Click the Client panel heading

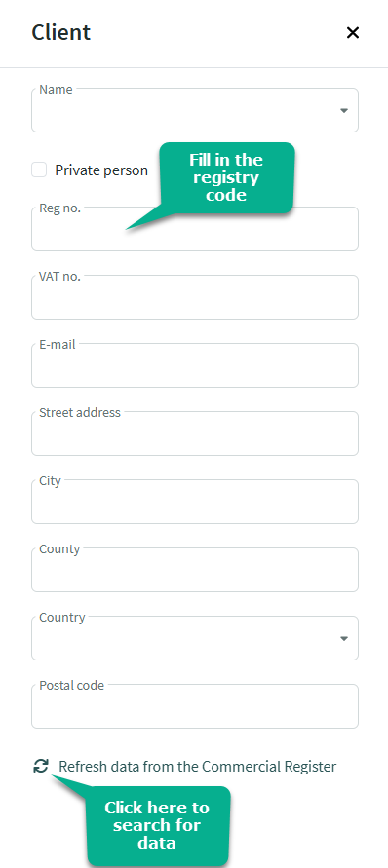[61, 32]
